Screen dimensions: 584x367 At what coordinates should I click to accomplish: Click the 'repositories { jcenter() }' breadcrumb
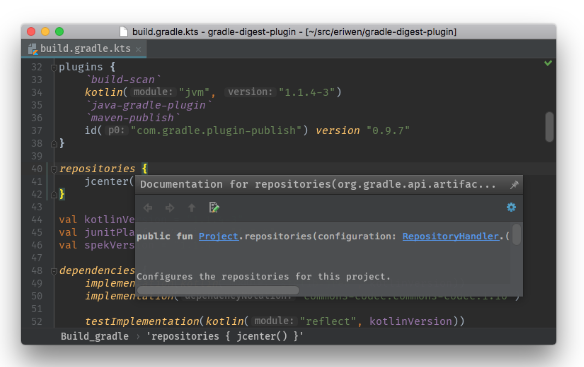click(225, 336)
